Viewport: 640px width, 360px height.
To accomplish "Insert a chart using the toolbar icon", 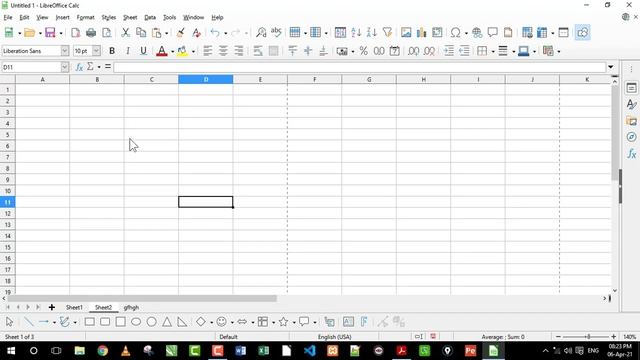I will pos(421,33).
